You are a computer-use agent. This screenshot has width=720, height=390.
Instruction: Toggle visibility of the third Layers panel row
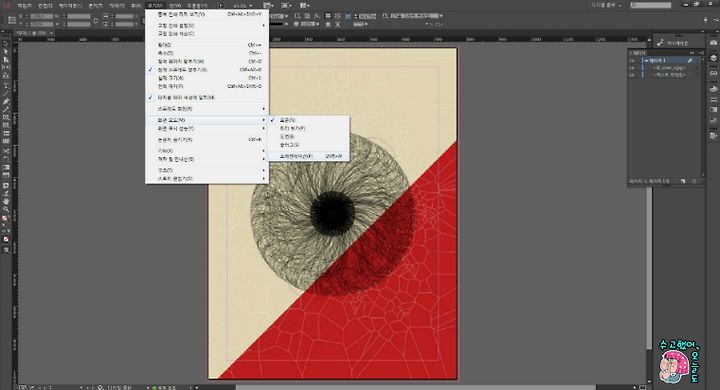tap(632, 75)
